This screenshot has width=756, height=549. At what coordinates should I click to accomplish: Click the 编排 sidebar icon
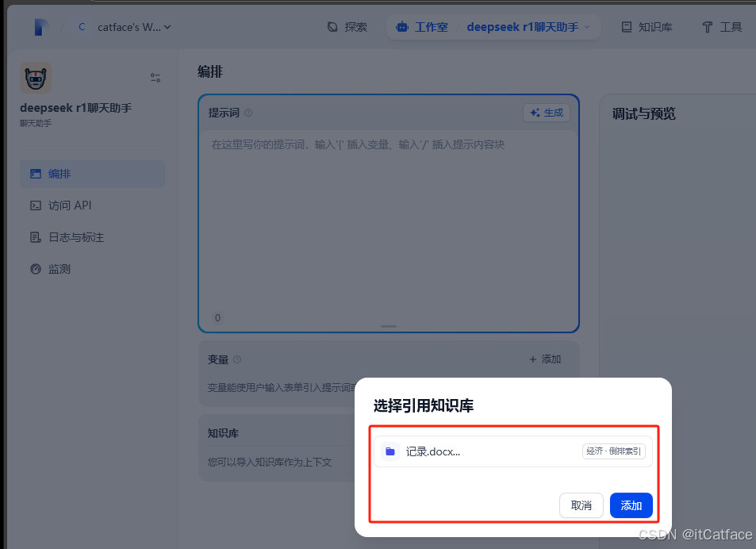point(36,174)
